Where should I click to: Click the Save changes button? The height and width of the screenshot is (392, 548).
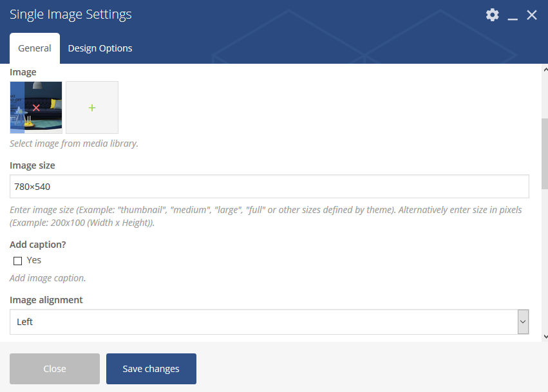[151, 369]
